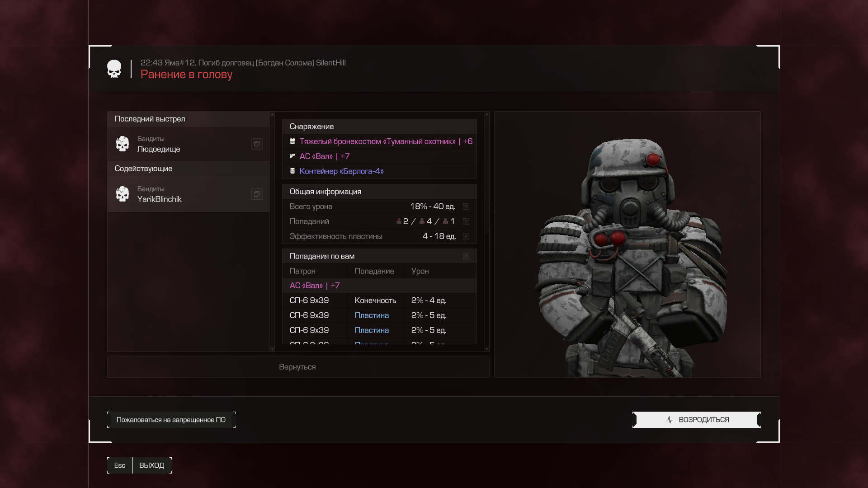868x488 pixels.
Task: Click the limb hit icon before 1
Action: [446, 221]
